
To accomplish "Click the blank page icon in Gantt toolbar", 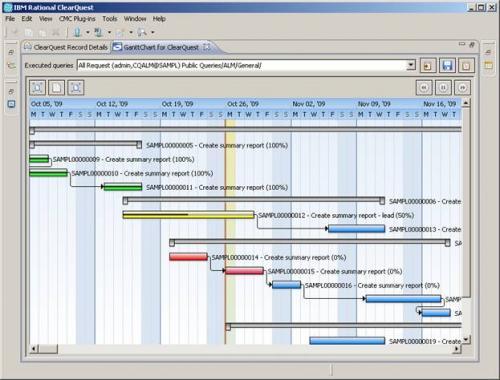I will (x=57, y=88).
